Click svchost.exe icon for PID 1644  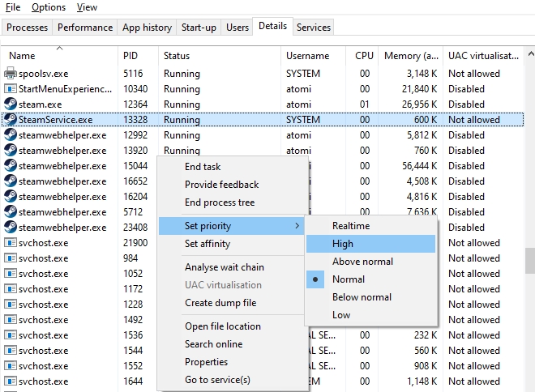click(11, 381)
